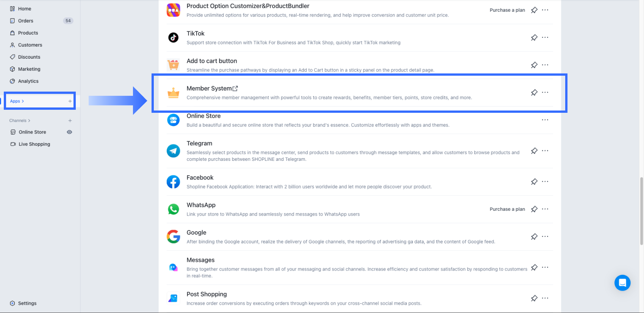Image resolution: width=644 pixels, height=313 pixels.
Task: Pin the TikTok app
Action: (534, 37)
